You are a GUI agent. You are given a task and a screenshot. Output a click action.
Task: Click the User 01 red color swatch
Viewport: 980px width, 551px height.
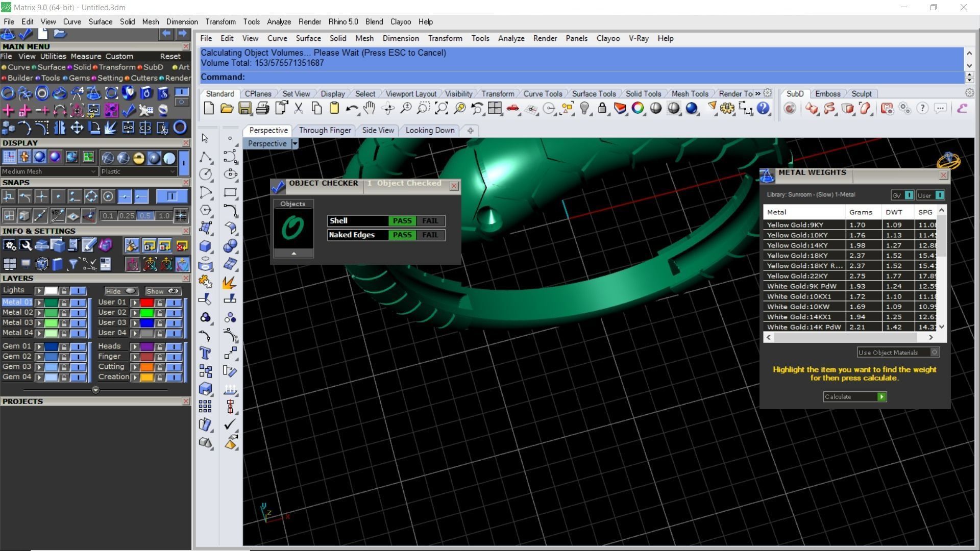pyautogui.click(x=147, y=303)
